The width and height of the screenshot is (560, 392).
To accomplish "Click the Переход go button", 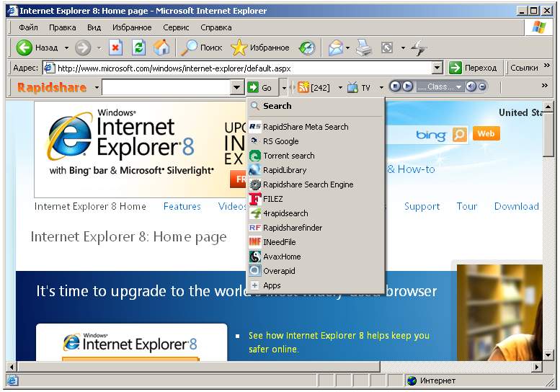I will (x=474, y=68).
